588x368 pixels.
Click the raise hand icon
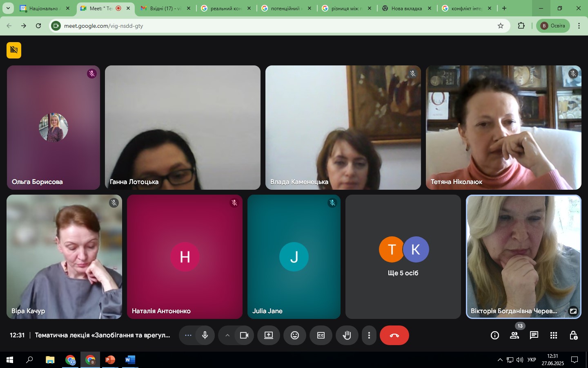tap(347, 335)
